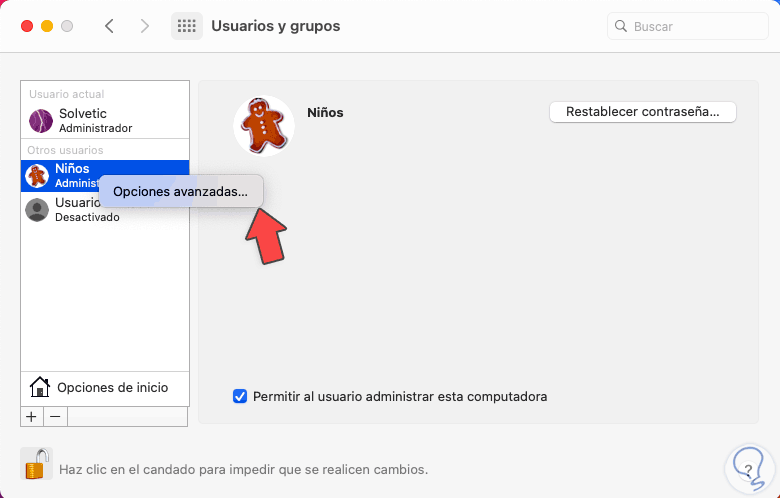
Task: Click the house icon for login options
Action: 40,387
